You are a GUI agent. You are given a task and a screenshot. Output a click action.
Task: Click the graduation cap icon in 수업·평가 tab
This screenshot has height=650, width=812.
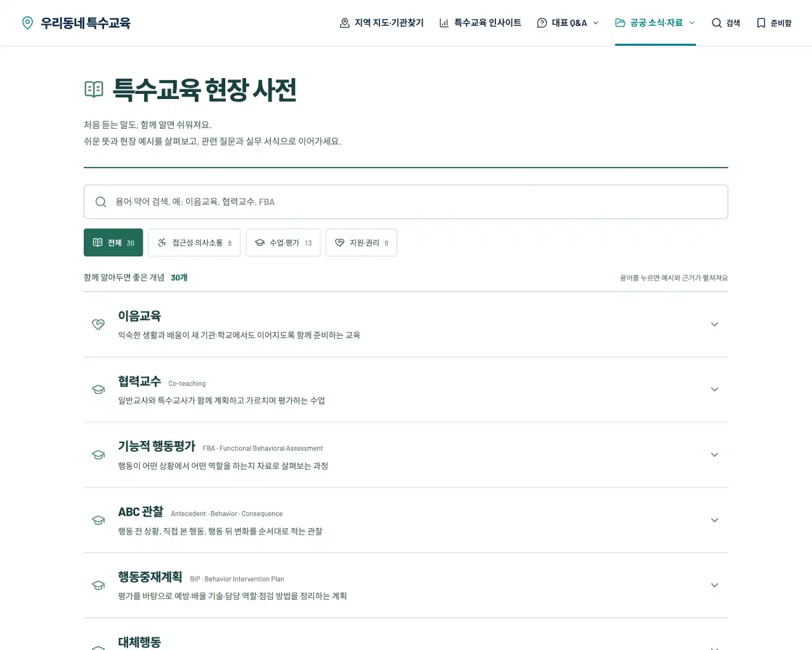[259, 242]
